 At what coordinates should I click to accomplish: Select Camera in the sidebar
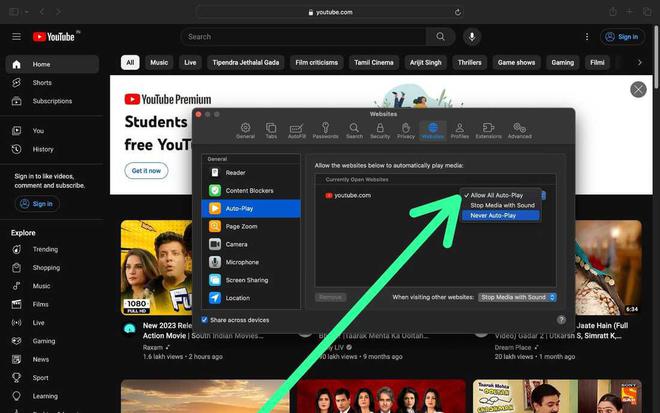point(251,244)
